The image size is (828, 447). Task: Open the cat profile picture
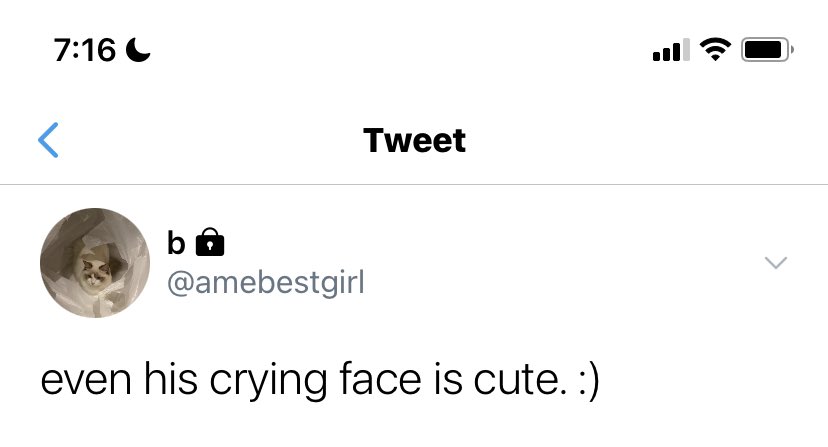coord(95,263)
